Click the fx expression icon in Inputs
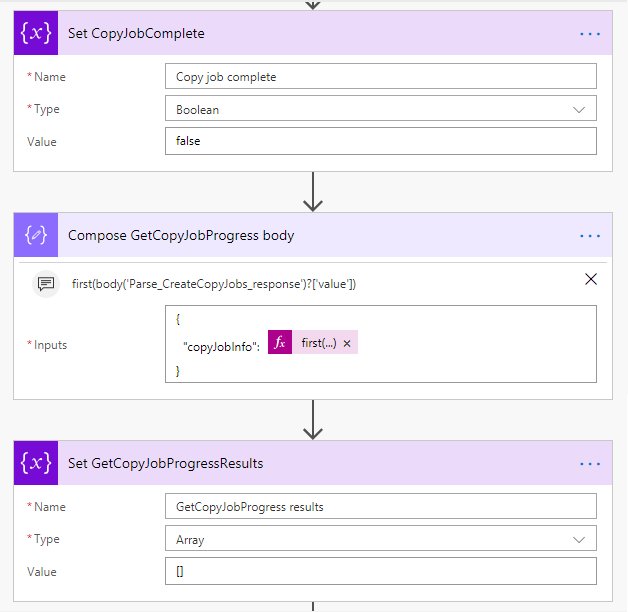The width and height of the screenshot is (628, 612). click(x=280, y=342)
